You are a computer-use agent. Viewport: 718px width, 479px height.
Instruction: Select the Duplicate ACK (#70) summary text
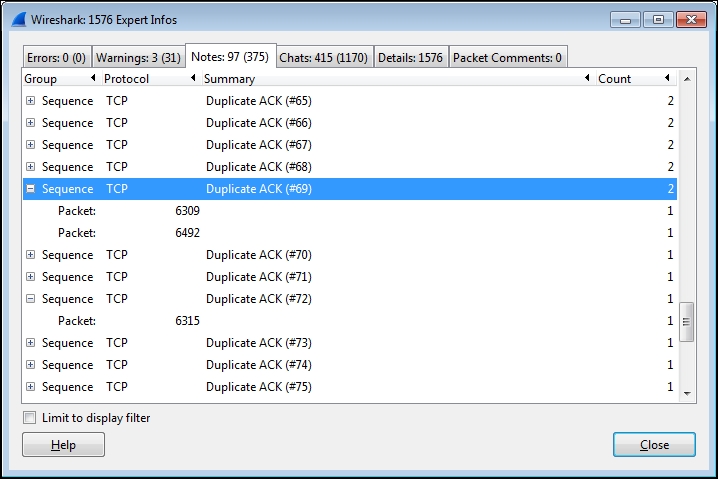[259, 255]
